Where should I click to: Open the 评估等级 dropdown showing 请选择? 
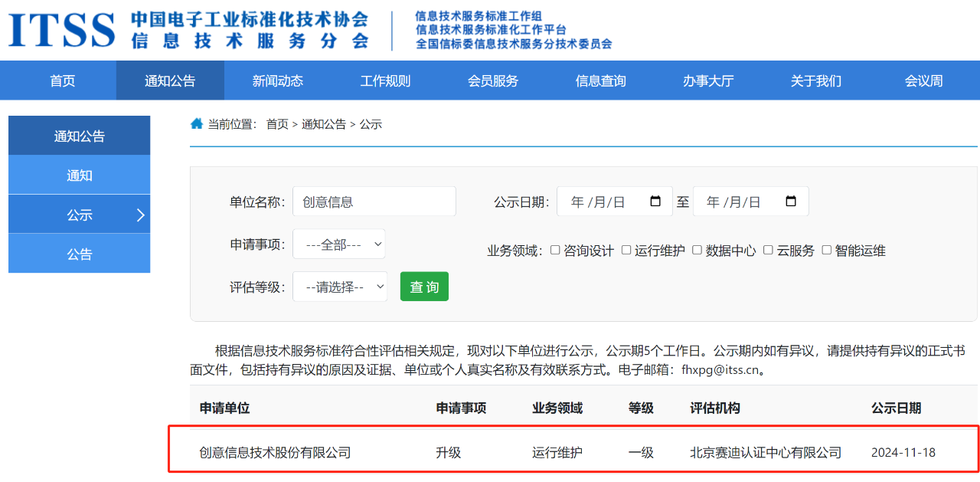point(340,287)
